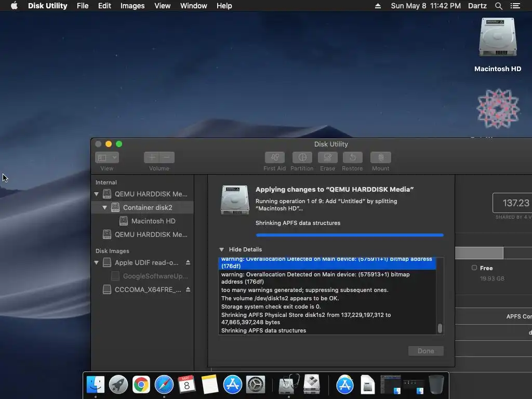
Task: Open Calendar from the Dock
Action: pos(187,384)
